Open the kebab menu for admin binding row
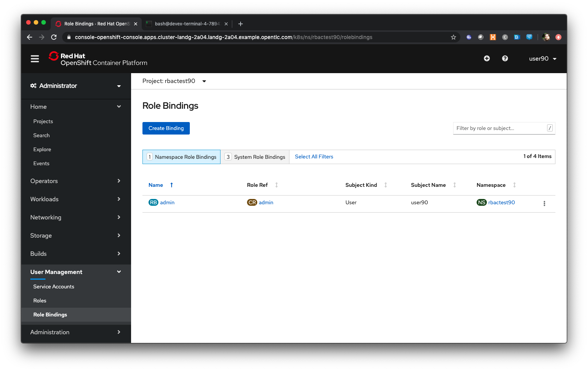The width and height of the screenshot is (588, 371). click(544, 204)
